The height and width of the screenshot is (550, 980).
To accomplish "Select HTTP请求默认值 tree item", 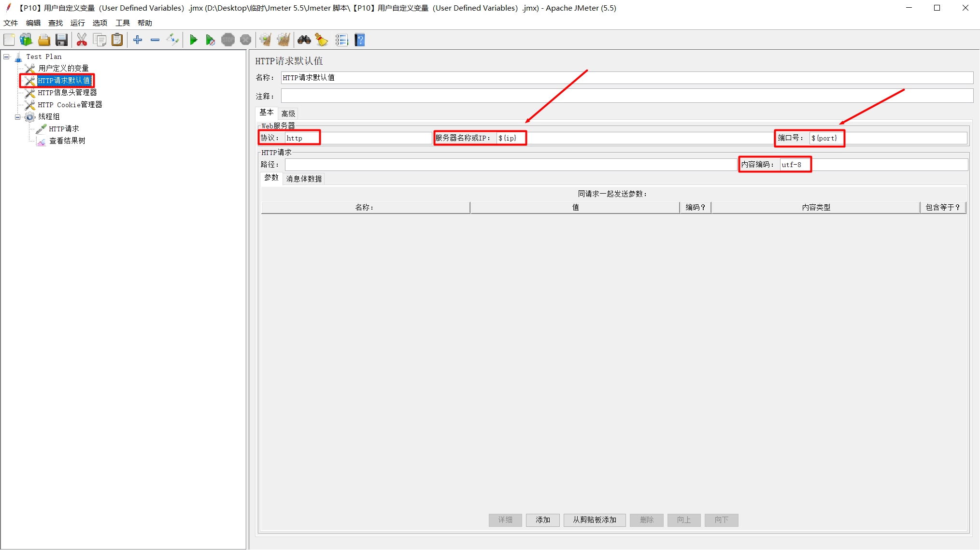I will 64,81.
